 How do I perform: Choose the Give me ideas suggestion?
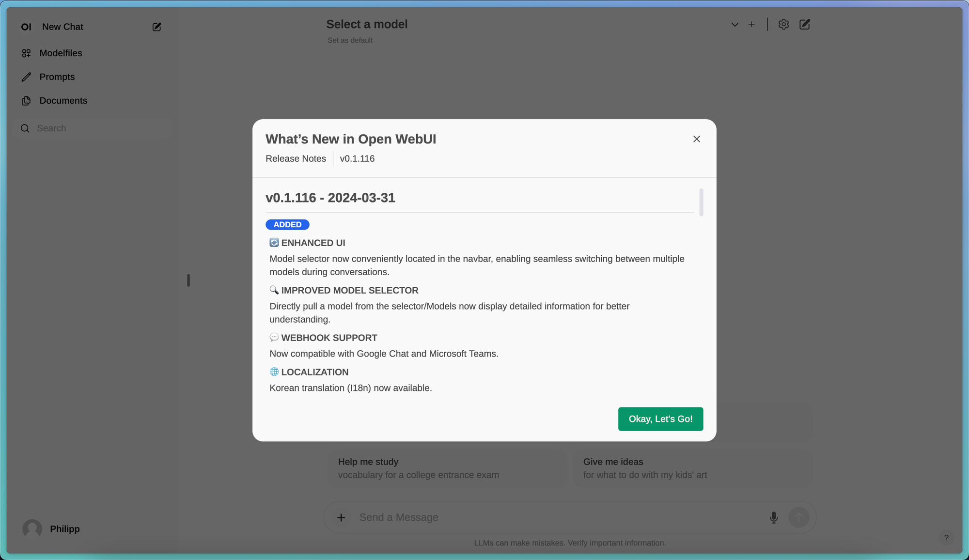click(692, 468)
